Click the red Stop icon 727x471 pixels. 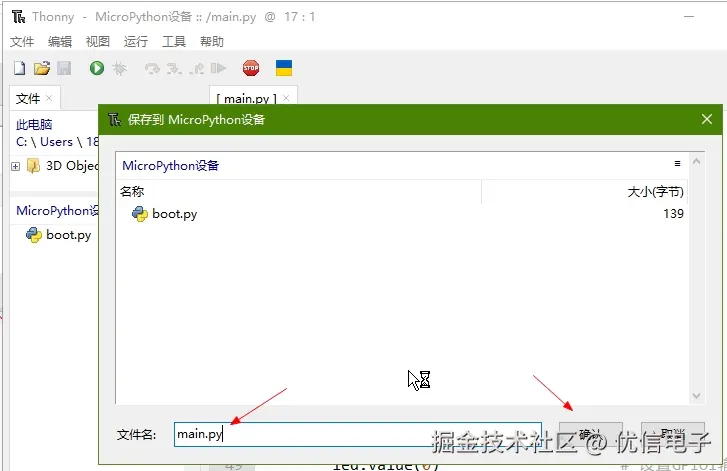[x=251, y=68]
